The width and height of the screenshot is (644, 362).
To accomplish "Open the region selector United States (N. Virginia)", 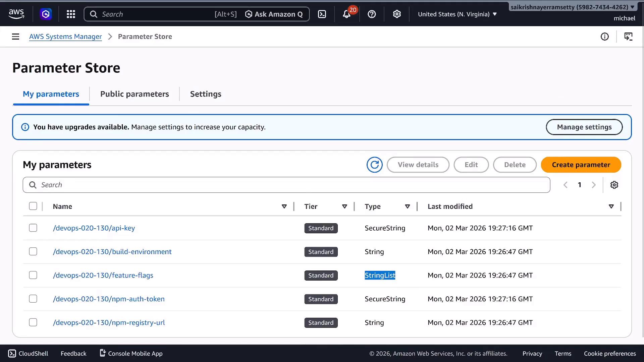I will 457,14.
